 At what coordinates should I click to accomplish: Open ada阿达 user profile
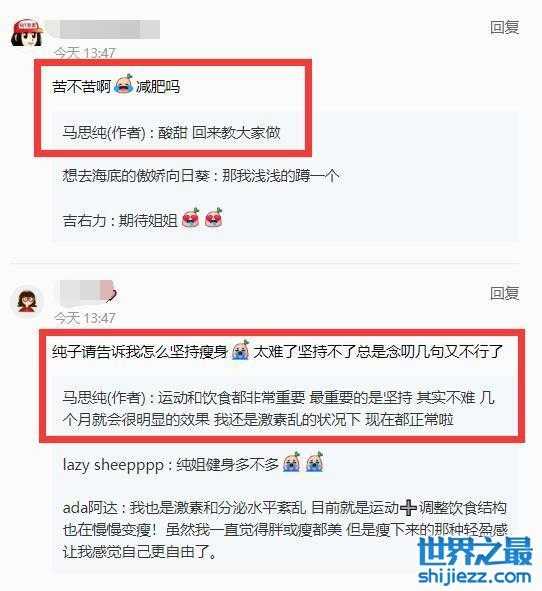tap(90, 508)
